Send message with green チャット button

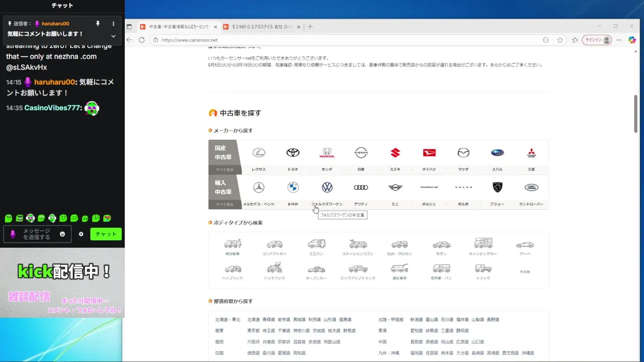click(x=106, y=234)
